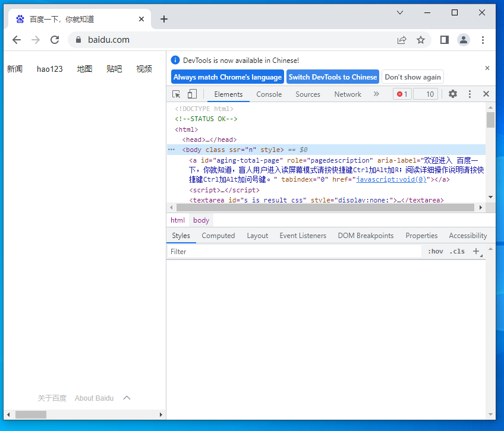Select the DOCTYPE html line
504x431 pixels.
point(204,109)
